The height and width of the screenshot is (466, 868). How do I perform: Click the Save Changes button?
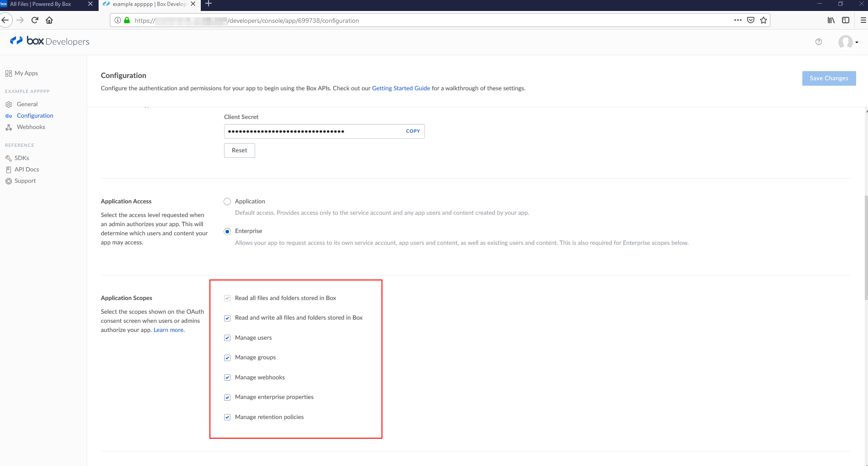pyautogui.click(x=829, y=78)
